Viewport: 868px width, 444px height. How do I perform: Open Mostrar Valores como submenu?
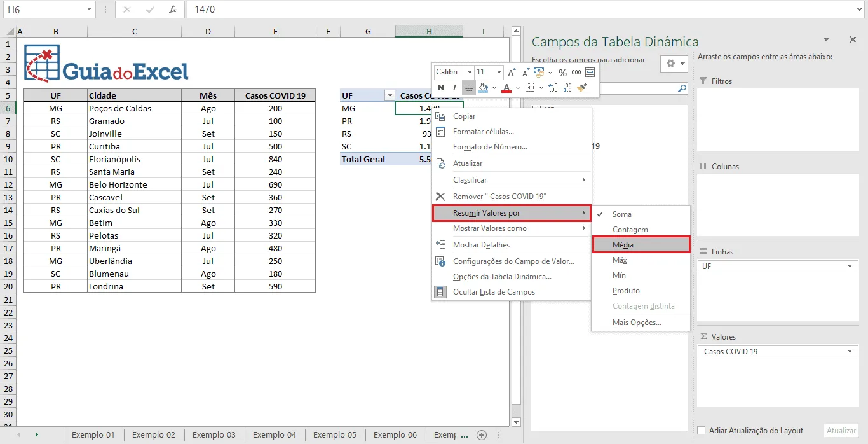pos(512,228)
